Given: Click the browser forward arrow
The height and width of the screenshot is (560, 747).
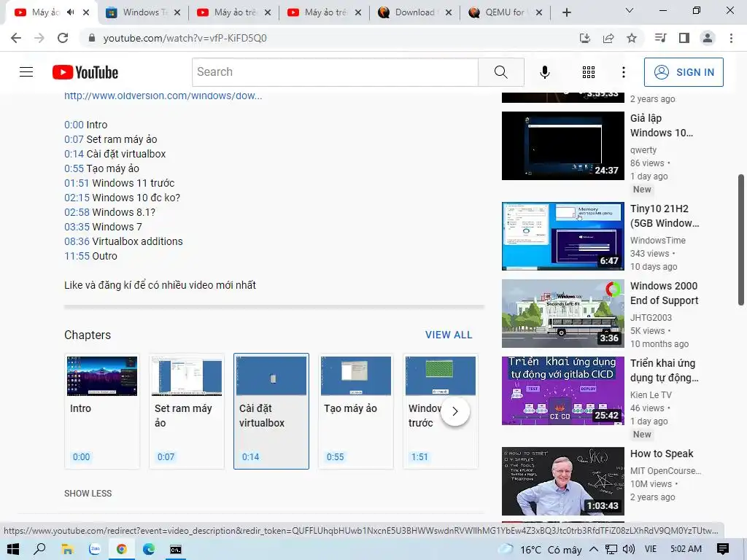Looking at the screenshot, I should 39,38.
